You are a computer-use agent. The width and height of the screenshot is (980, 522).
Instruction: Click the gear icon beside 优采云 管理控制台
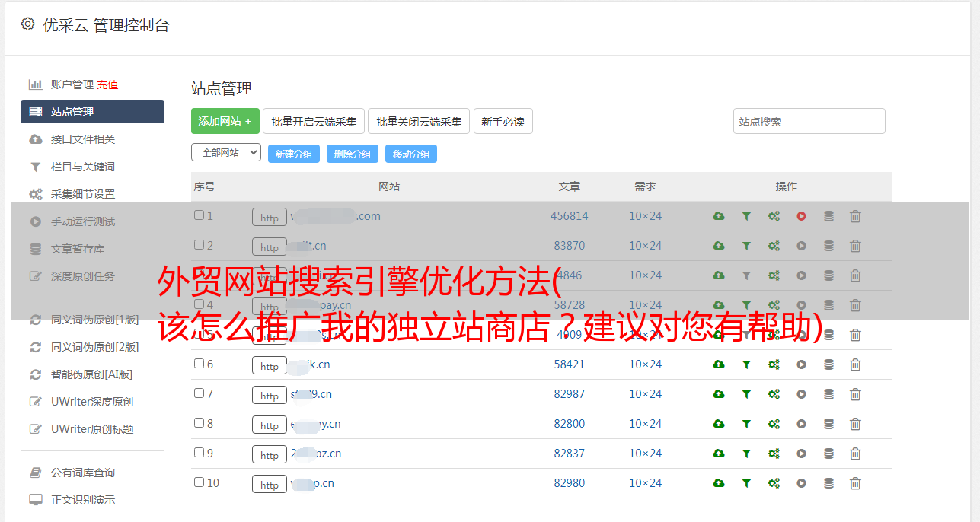[x=28, y=24]
